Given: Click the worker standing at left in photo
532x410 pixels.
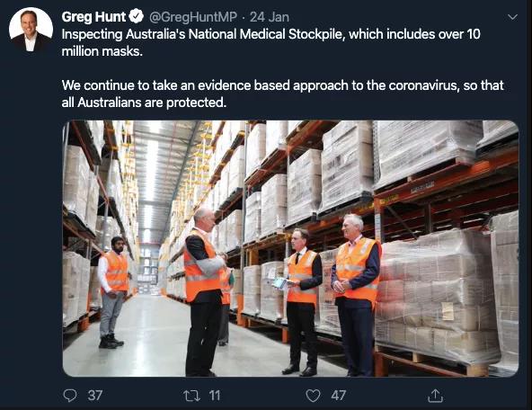Looking at the screenshot, I should pos(113,292).
